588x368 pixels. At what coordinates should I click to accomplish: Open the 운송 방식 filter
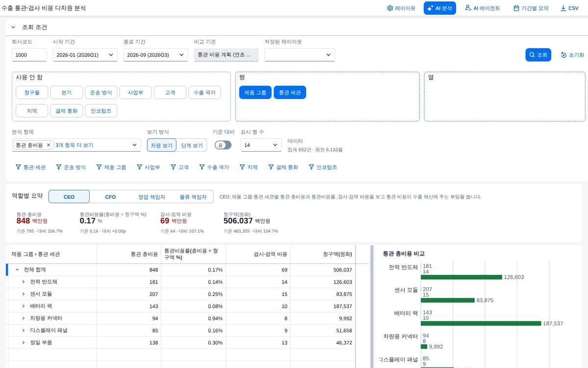[x=71, y=167]
